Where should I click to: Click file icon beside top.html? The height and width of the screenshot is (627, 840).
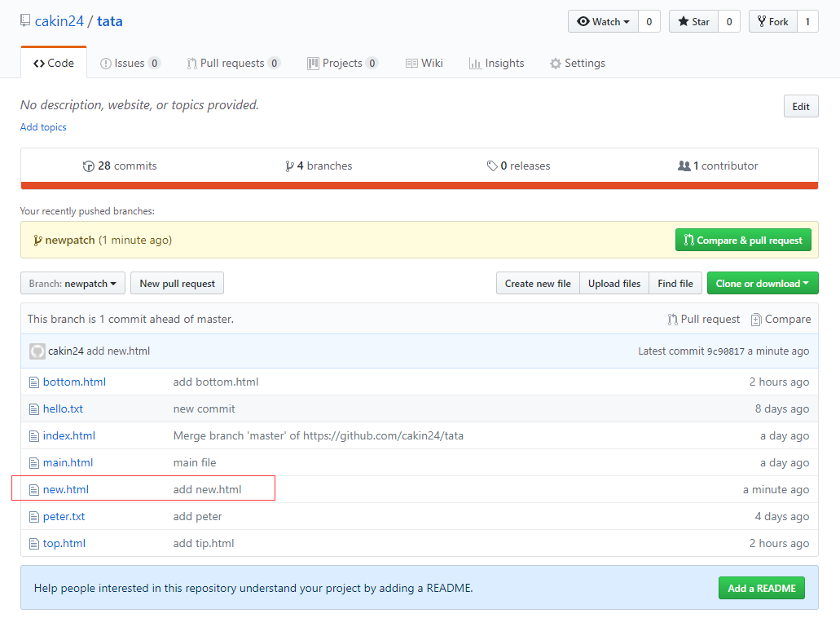33,544
